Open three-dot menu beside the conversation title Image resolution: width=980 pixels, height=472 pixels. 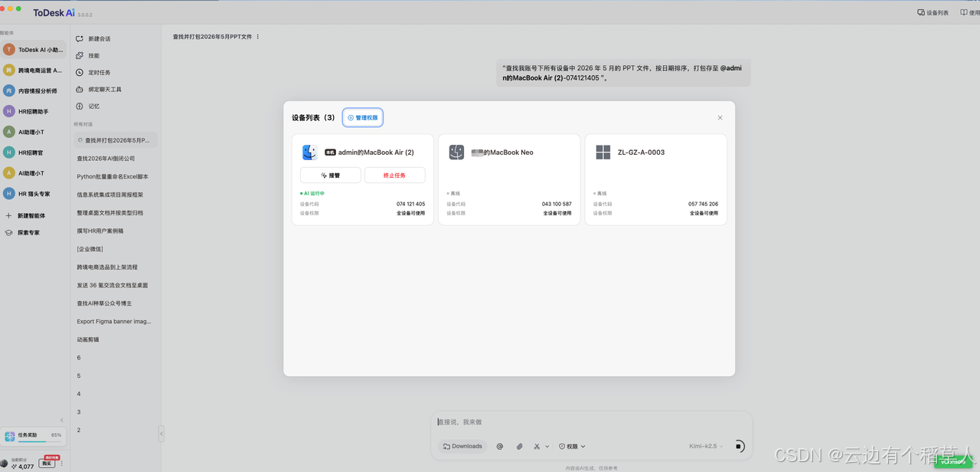click(258, 37)
